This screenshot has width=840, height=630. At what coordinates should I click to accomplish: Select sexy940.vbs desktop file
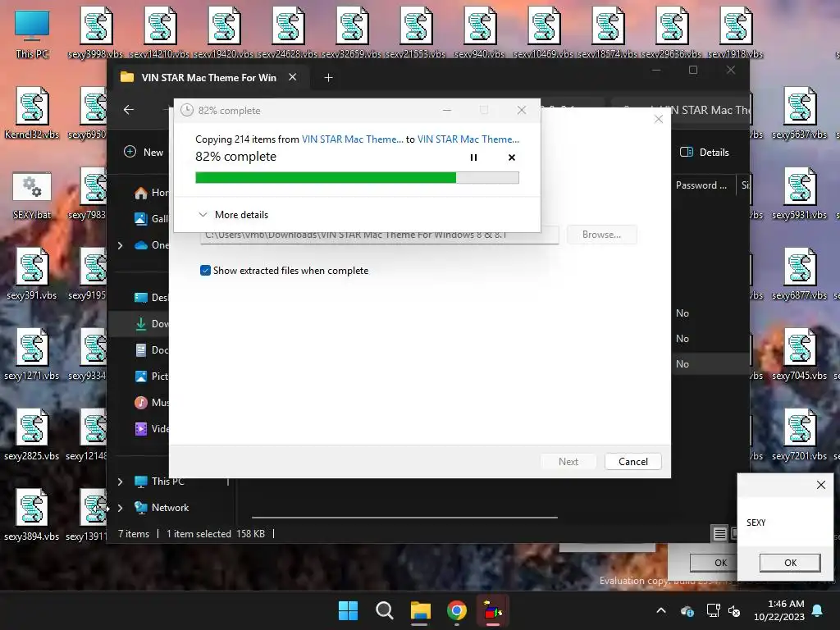coord(479,32)
